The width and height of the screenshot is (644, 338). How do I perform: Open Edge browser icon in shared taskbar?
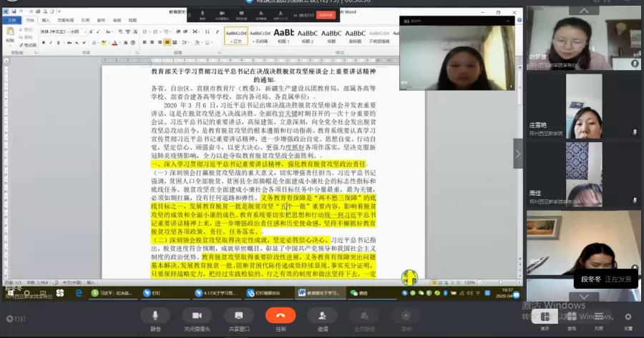(x=79, y=293)
